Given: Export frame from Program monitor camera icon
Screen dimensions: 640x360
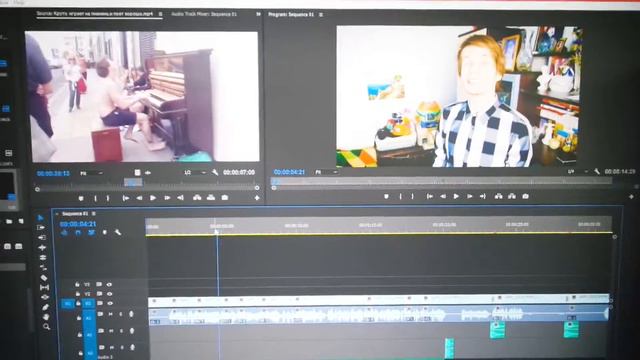Looking at the screenshot, I should [x=525, y=196].
